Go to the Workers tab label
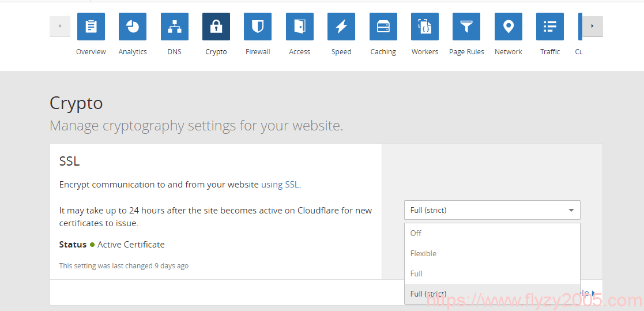Image resolution: width=644 pixels, height=311 pixels. point(425,52)
